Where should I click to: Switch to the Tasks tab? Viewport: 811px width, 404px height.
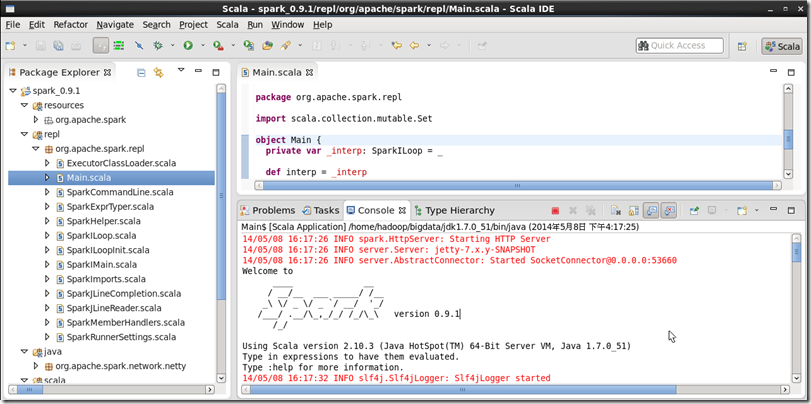pyautogui.click(x=321, y=211)
